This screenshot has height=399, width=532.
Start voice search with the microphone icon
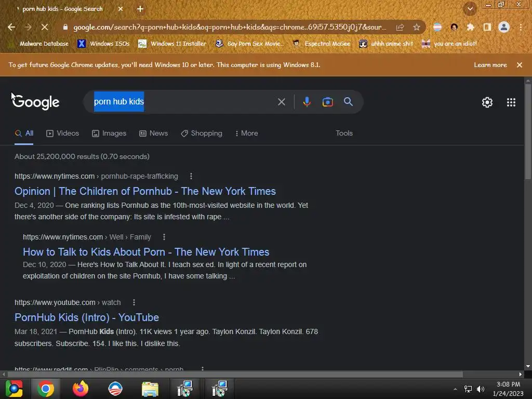point(307,102)
